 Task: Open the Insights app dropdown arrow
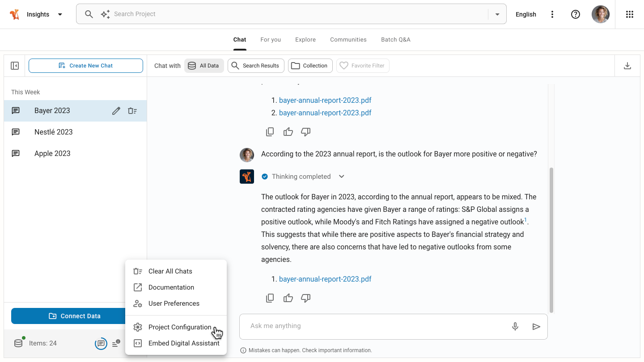click(x=60, y=14)
